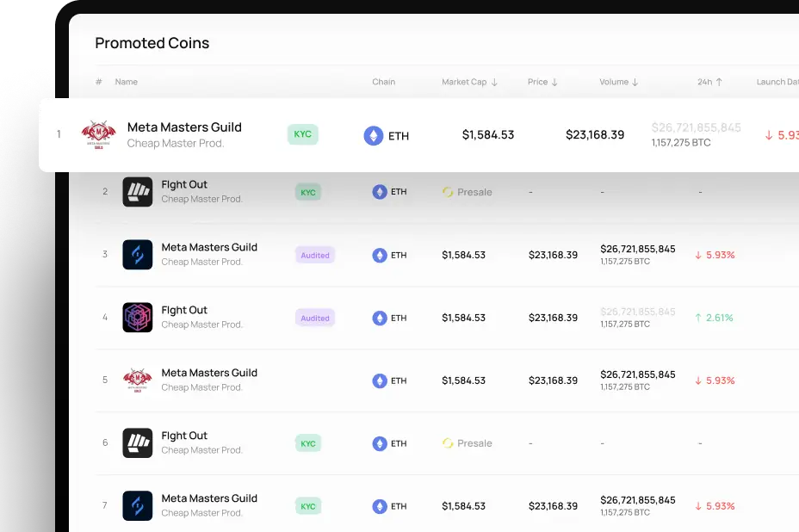Click the KYC badge in row 1
799x532 pixels.
point(303,134)
